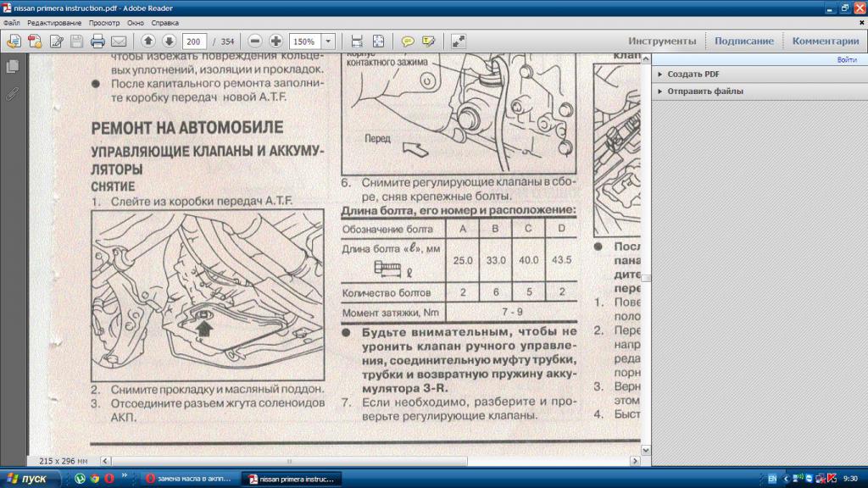Click the horizontal scrollbar right arrow

[635, 460]
